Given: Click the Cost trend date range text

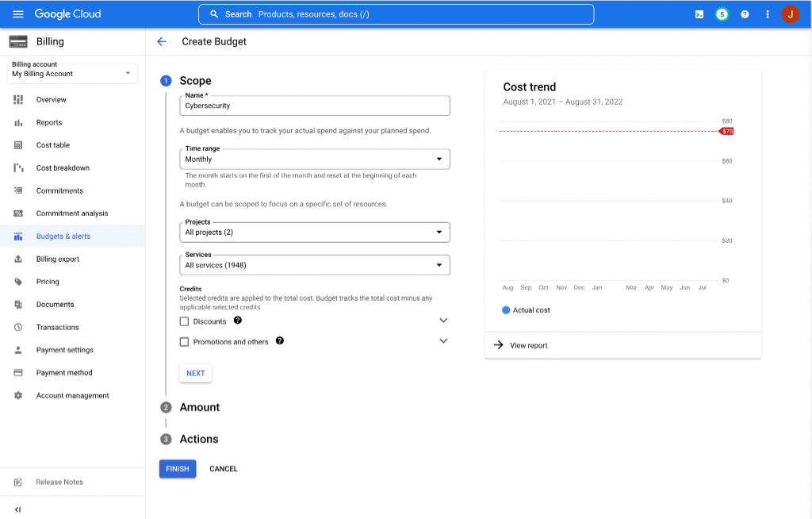Looking at the screenshot, I should coord(563,102).
